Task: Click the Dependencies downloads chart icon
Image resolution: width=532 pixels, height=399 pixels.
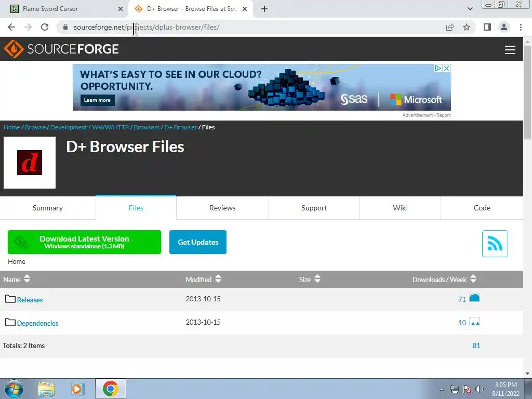Action: pos(474,321)
